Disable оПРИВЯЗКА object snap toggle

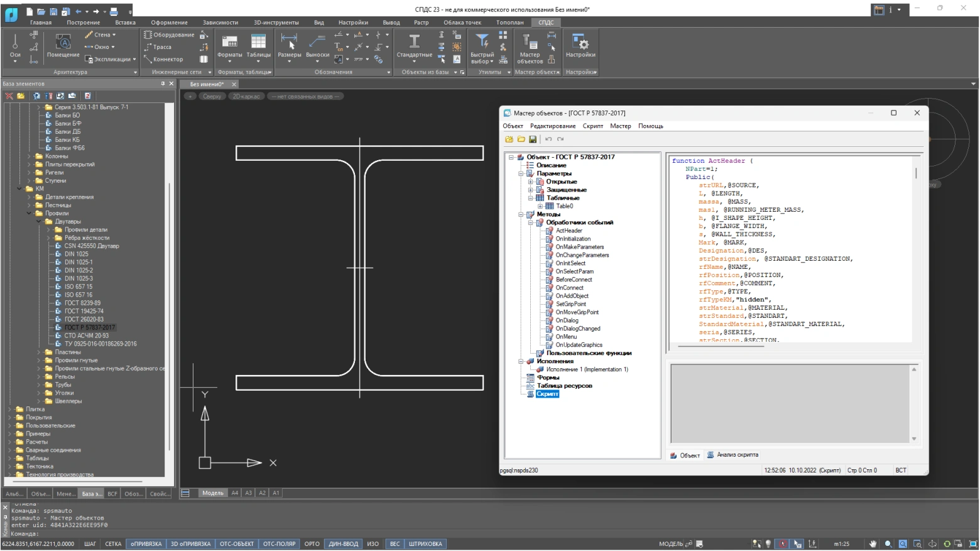tap(146, 544)
